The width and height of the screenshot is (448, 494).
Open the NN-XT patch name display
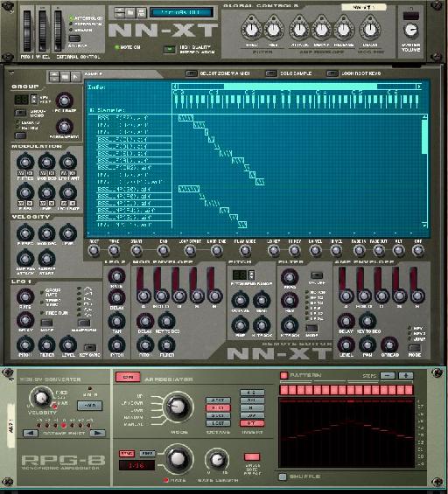tap(181, 12)
